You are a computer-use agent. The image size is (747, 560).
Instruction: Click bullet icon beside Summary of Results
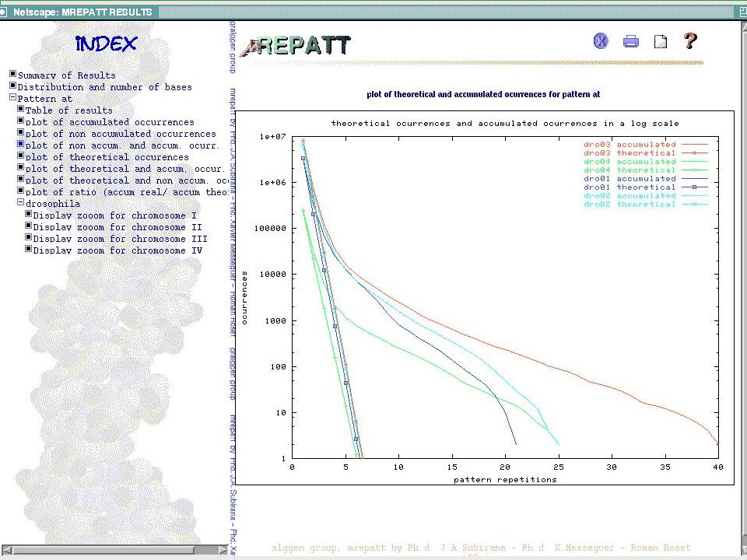coord(13,74)
